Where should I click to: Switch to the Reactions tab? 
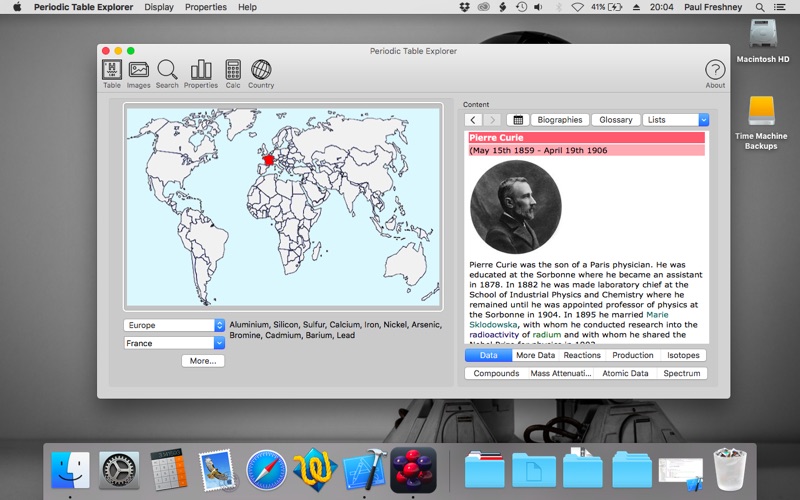(582, 355)
